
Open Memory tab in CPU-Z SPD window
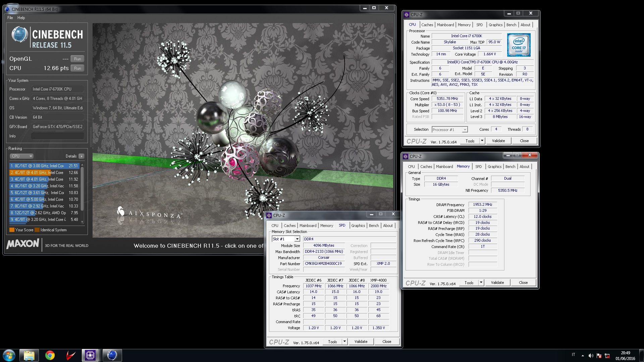[326, 226]
